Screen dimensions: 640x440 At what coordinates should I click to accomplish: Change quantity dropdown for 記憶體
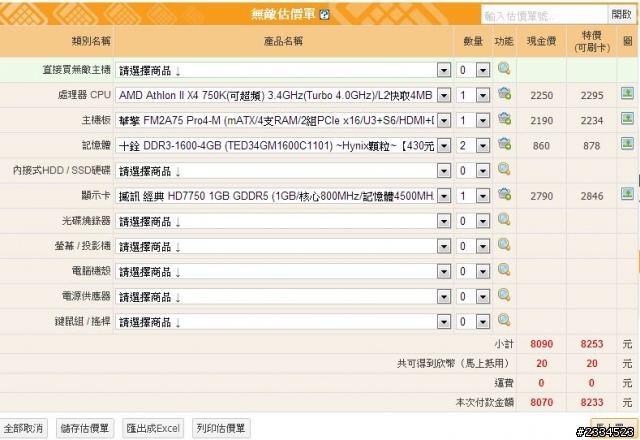pyautogui.click(x=473, y=146)
